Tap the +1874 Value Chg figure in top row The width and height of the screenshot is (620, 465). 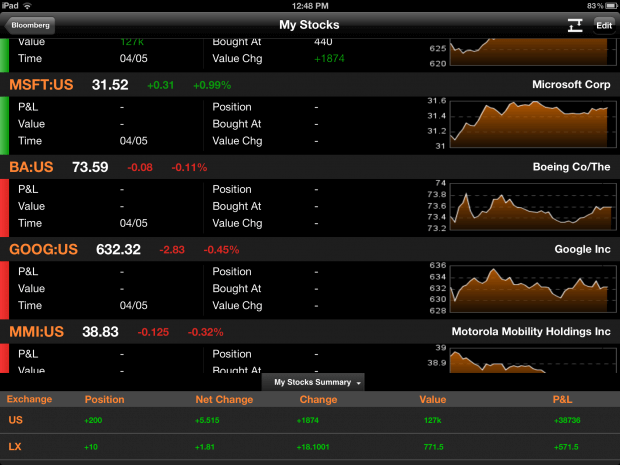tap(329, 59)
